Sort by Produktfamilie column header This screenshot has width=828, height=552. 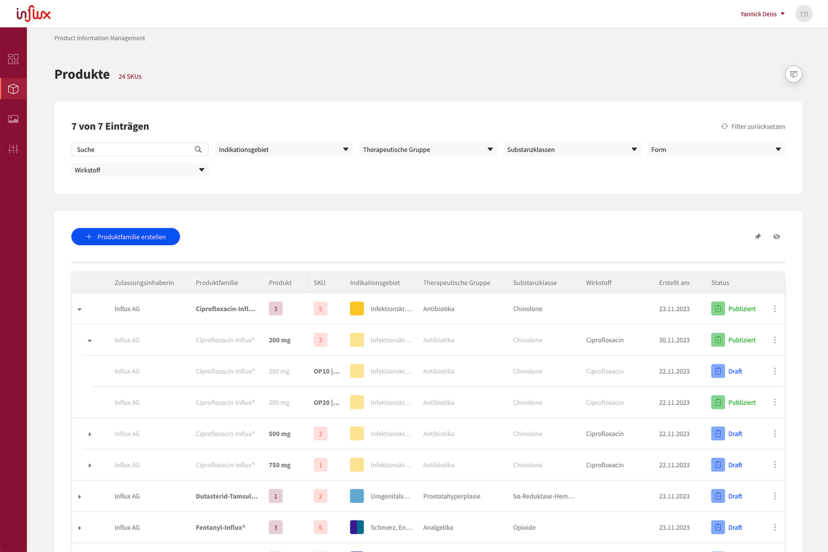217,283
